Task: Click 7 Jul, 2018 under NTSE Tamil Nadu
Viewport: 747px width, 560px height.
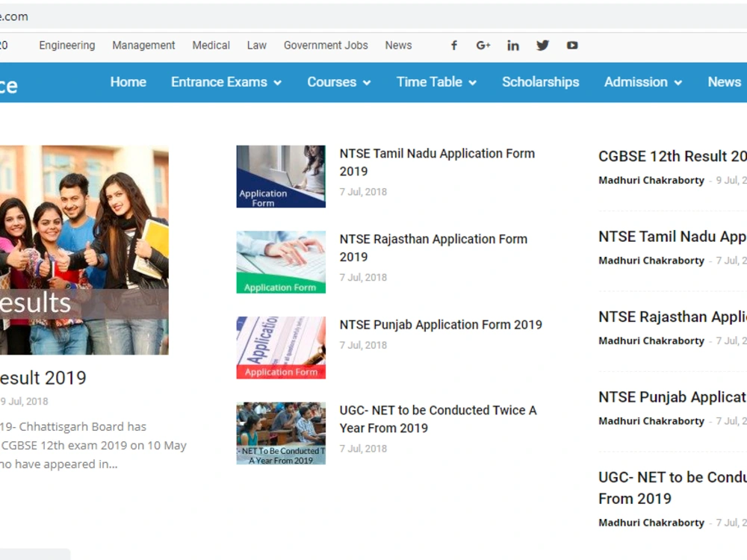Action: [x=363, y=192]
